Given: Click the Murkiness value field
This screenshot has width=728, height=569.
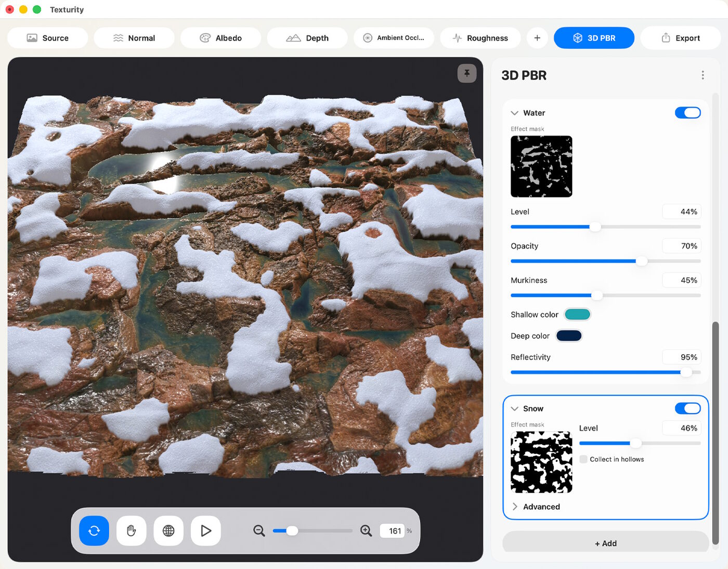Looking at the screenshot, I should coord(681,280).
